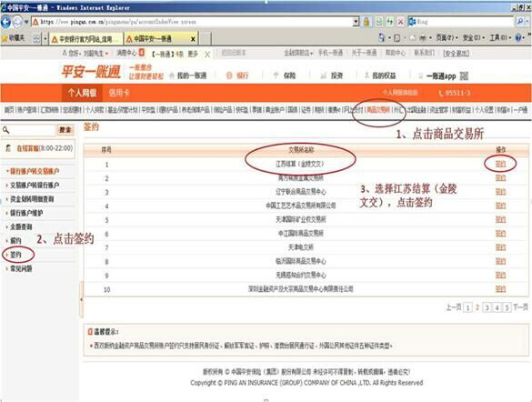
Task: Click the browser Forward arrow button
Action: [x=16, y=23]
